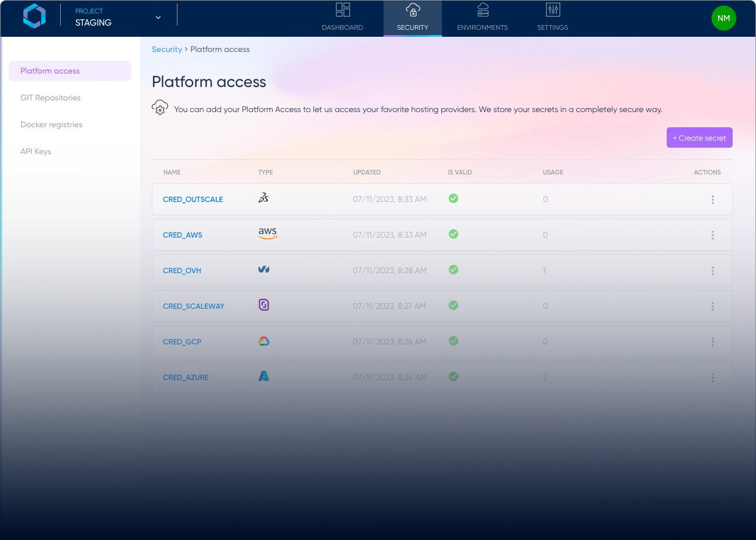Viewport: 756px width, 540px height.
Task: Select the Outscale provider icon for CRED_OUTSCALE
Action: [x=263, y=198]
